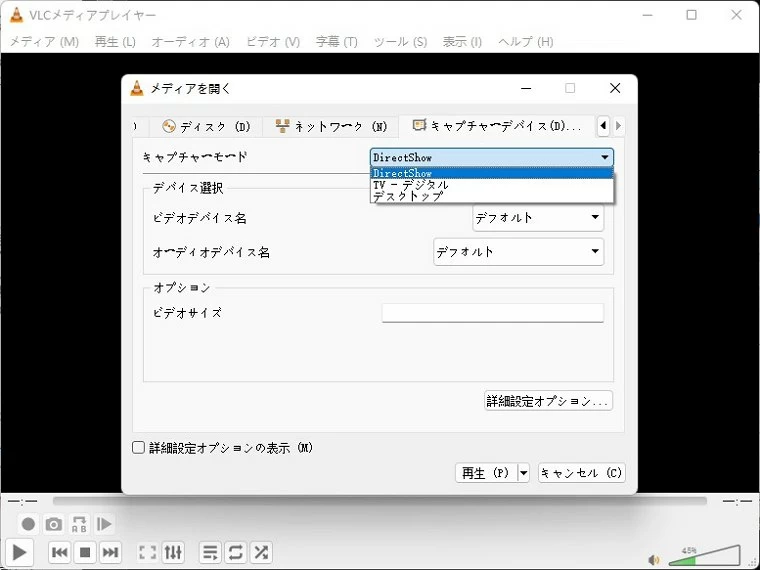Click the elapsed time label
This screenshot has height=570, width=760.
(22, 501)
